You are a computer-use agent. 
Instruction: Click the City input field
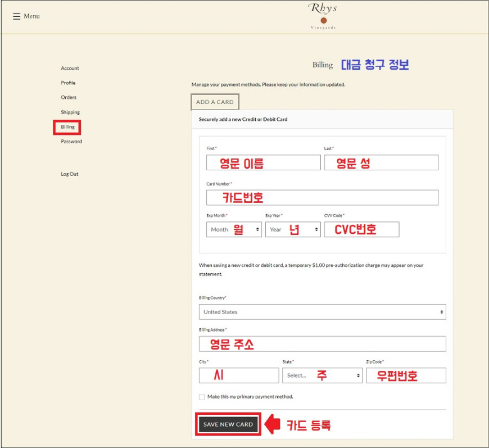point(239,375)
